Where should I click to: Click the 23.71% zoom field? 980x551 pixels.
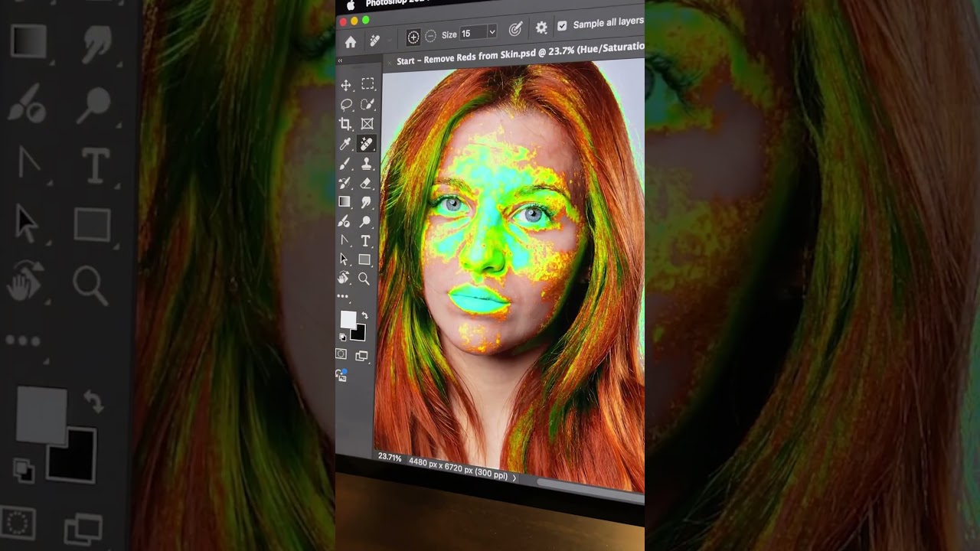tap(390, 458)
